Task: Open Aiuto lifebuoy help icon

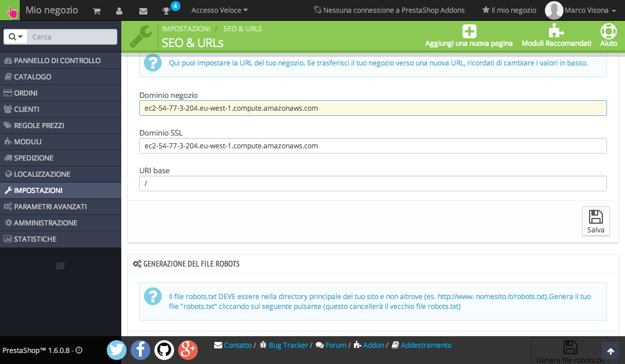Action: point(608,31)
